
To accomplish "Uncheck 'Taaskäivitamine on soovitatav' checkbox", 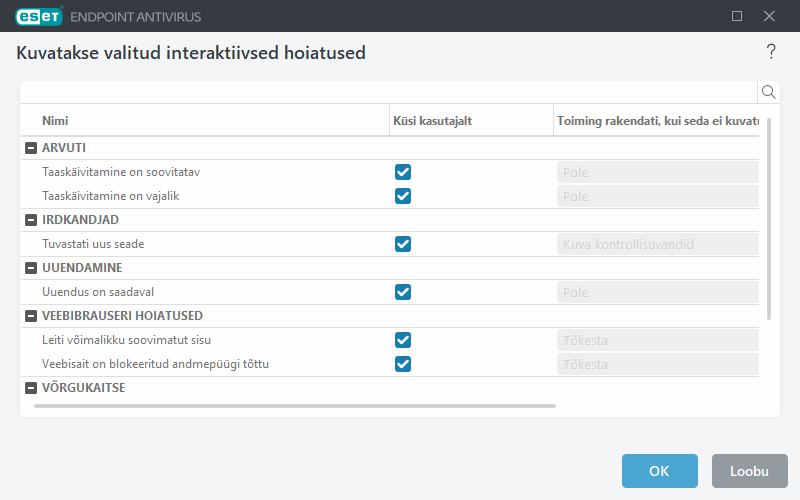I will tap(403, 172).
